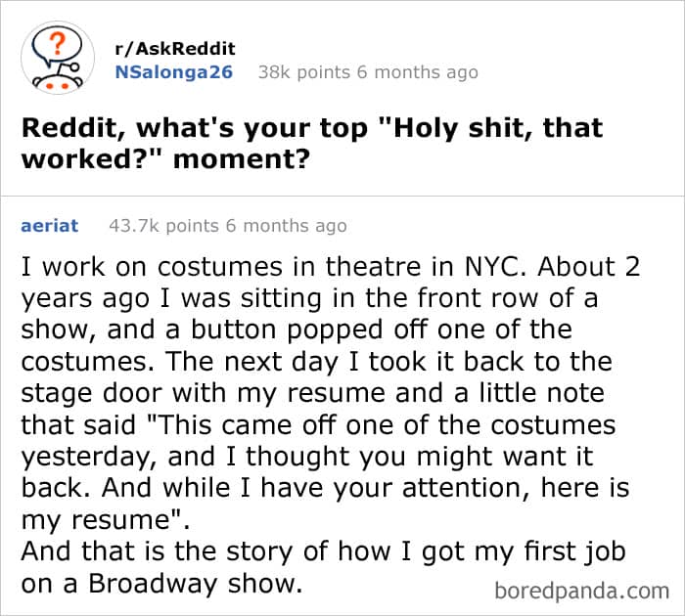Viewport: 685px width, 616px height.
Task: Click the words "on a Broadway show."
Action: [162, 583]
